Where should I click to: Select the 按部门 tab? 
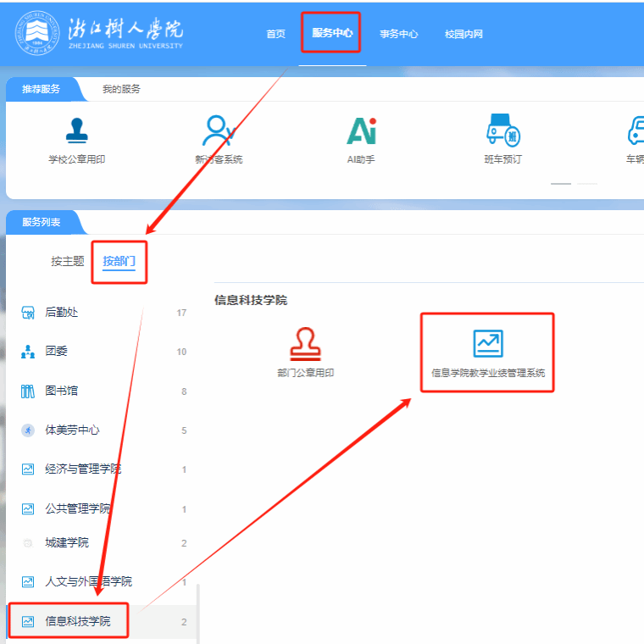tap(119, 261)
